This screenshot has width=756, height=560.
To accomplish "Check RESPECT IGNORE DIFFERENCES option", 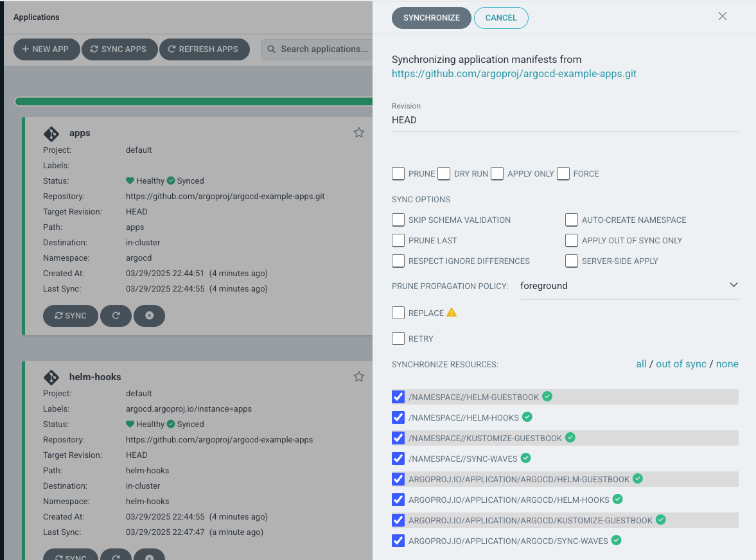I will pyautogui.click(x=398, y=261).
